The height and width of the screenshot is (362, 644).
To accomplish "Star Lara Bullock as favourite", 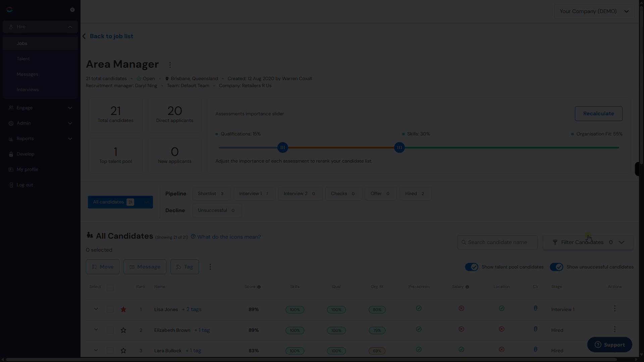I will click(x=123, y=351).
